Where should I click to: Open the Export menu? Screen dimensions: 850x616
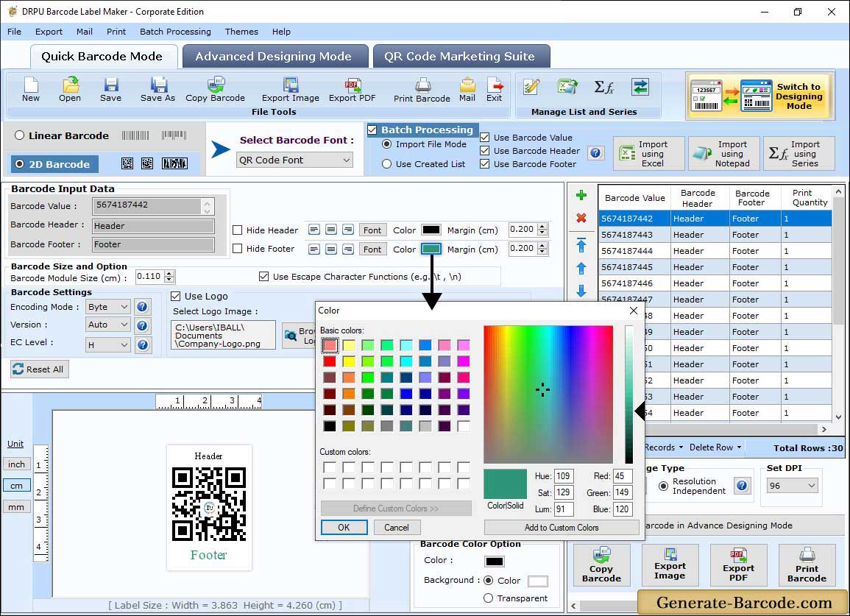pos(49,32)
